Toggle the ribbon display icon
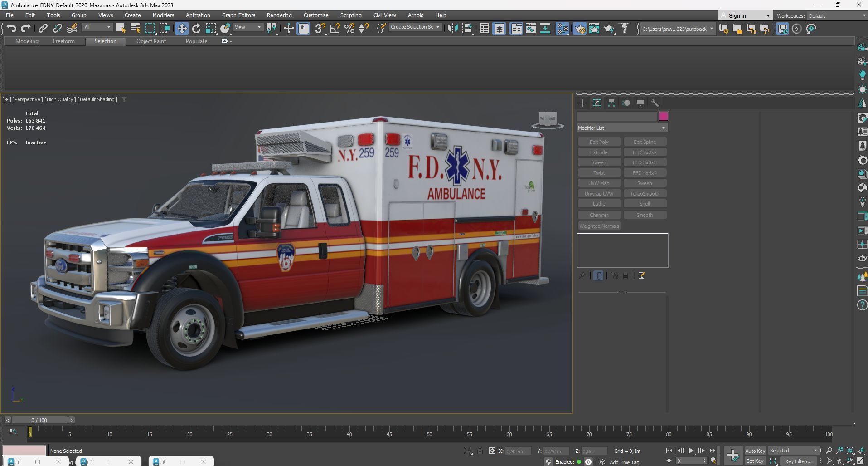This screenshot has height=466, width=868. [x=516, y=29]
